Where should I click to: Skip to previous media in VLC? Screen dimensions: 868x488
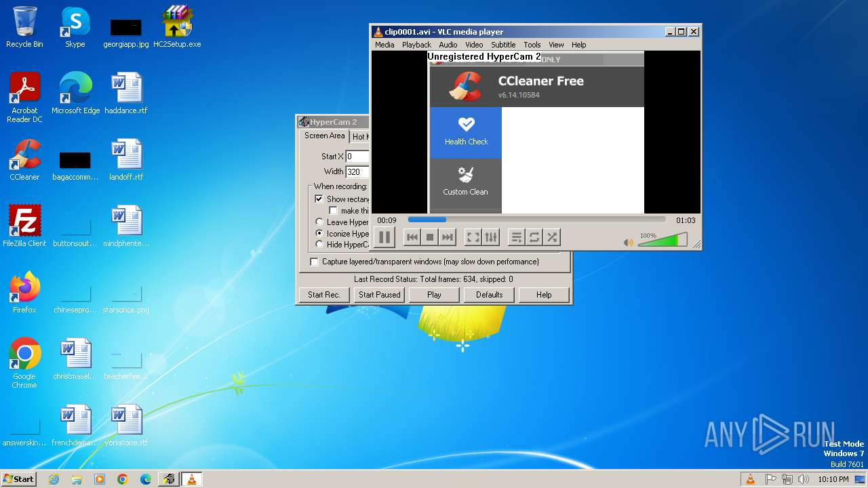pyautogui.click(x=412, y=237)
